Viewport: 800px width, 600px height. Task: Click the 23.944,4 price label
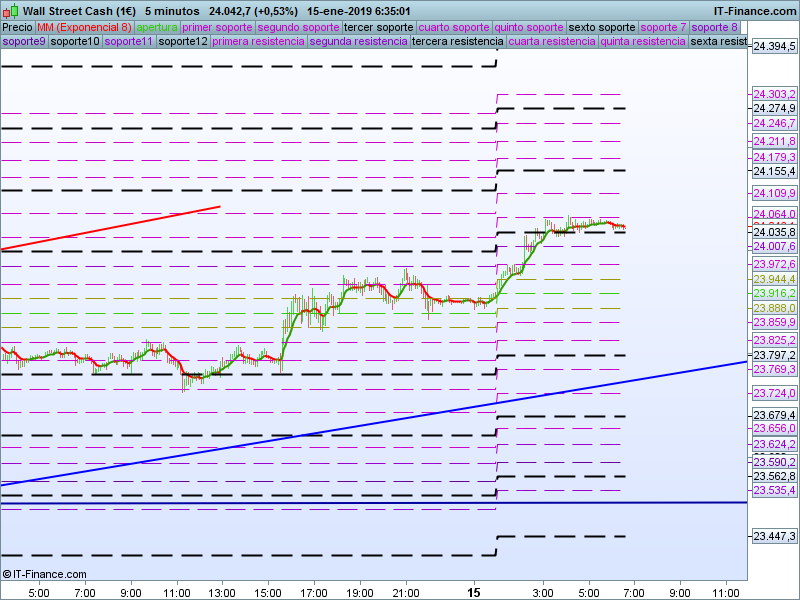pos(774,279)
